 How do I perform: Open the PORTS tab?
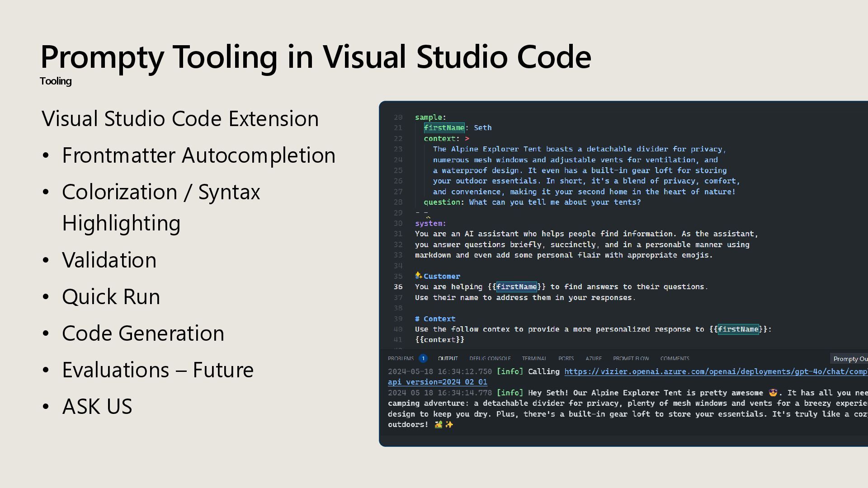566,358
